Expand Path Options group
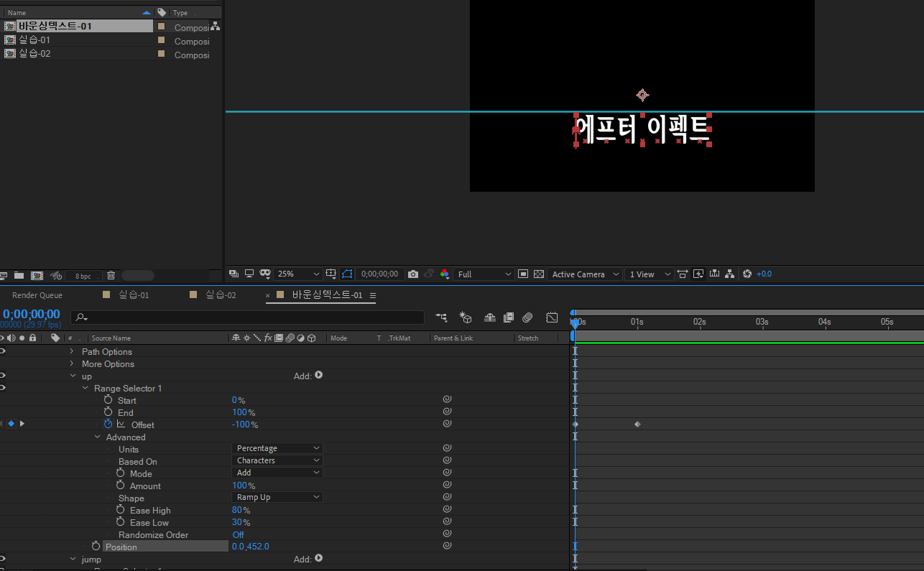 (71, 352)
